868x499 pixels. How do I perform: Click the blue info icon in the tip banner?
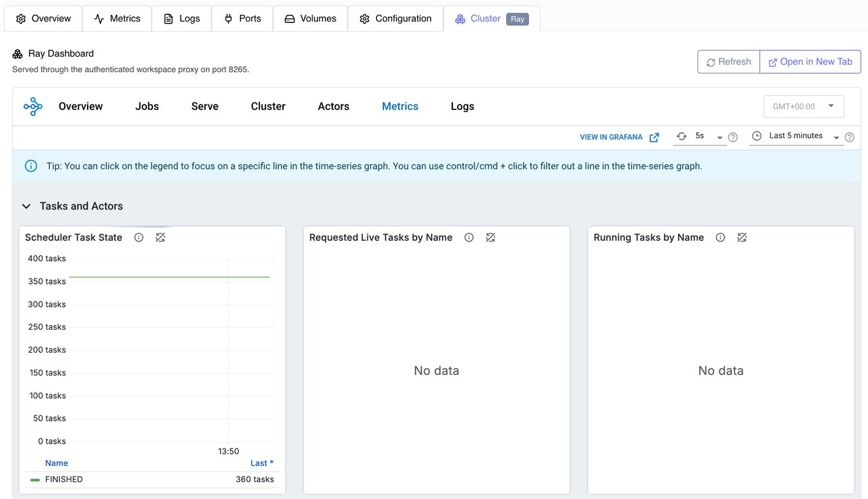pos(31,166)
